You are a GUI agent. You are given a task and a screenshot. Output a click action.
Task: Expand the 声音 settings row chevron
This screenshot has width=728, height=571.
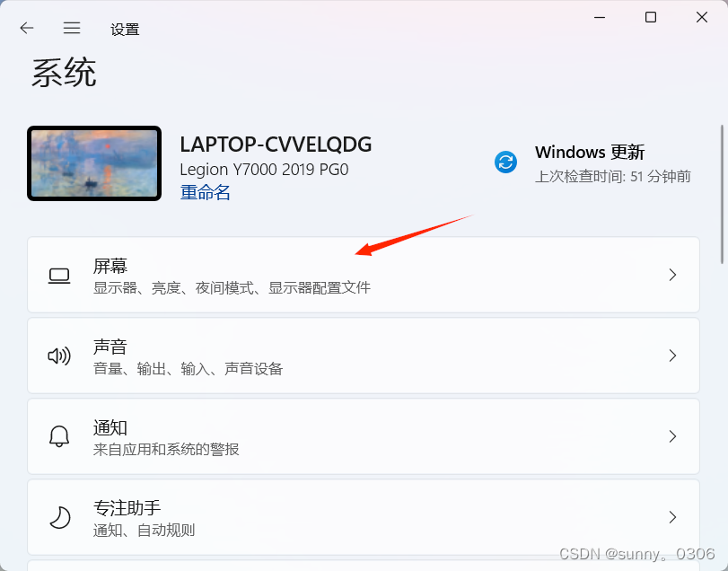point(672,356)
